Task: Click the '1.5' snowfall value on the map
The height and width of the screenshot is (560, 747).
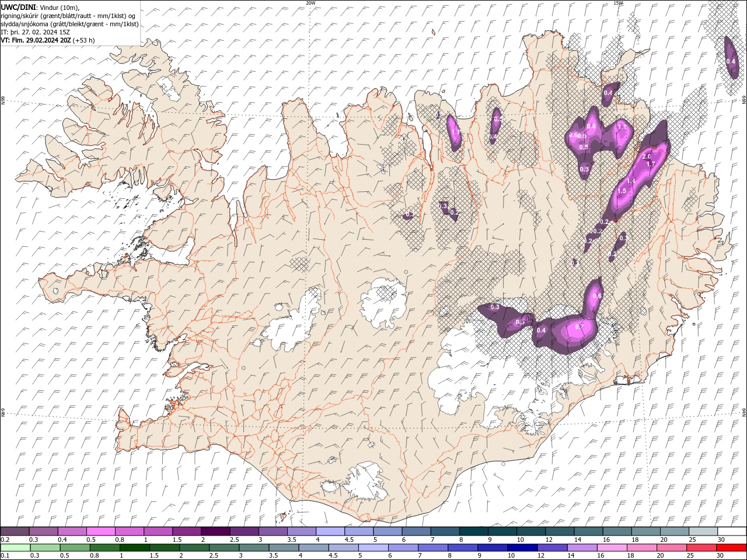Action: 622,191
